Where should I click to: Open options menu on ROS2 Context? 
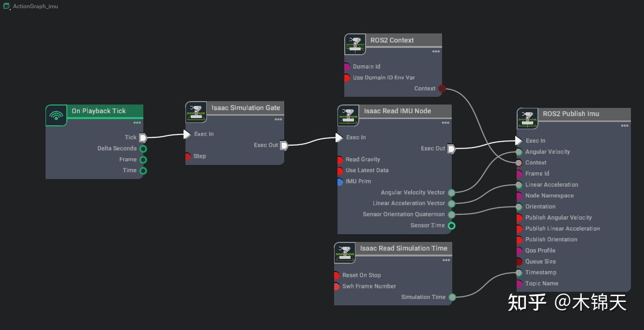click(436, 51)
